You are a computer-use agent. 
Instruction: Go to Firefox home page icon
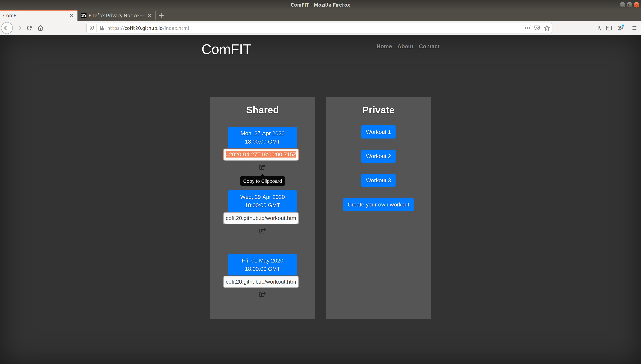[x=40, y=28]
